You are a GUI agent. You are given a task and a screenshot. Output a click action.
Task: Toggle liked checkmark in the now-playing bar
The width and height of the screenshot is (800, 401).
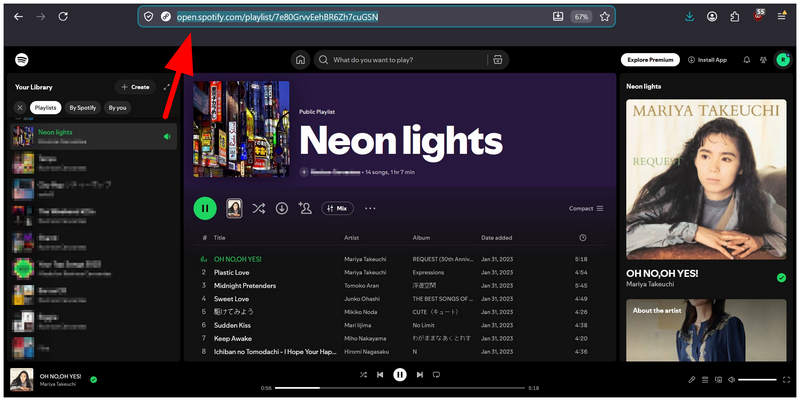[x=93, y=380]
